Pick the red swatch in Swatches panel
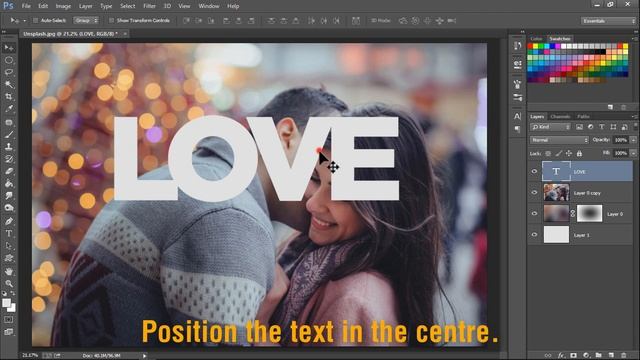 (x=530, y=47)
